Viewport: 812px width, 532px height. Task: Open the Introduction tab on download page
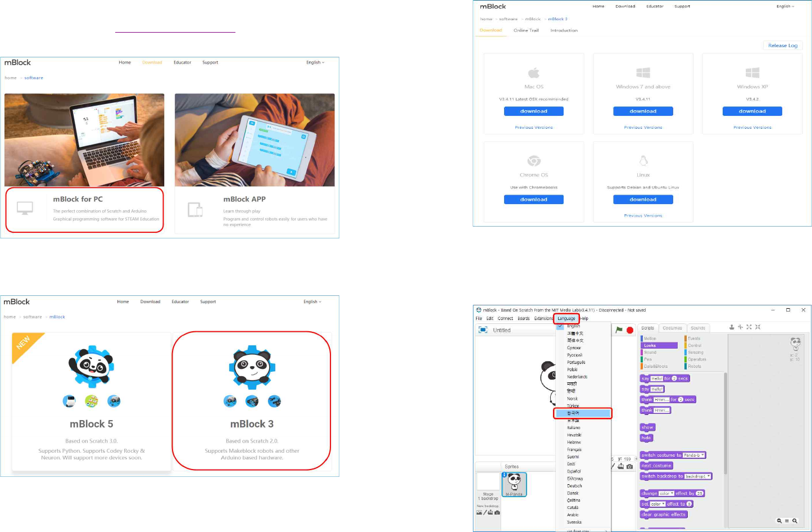tap(564, 30)
